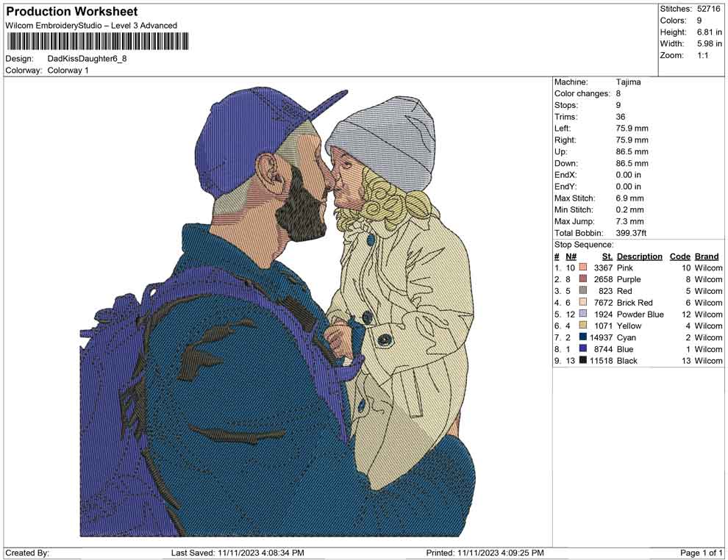Image resolution: width=728 pixels, height=560 pixels.
Task: Click the EndY value '0.00 in'
Action: [628, 187]
